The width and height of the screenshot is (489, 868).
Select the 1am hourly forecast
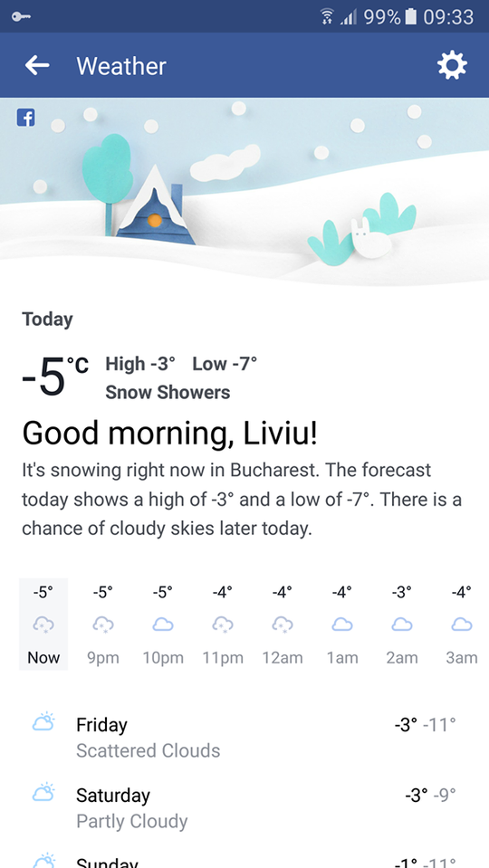(342, 624)
